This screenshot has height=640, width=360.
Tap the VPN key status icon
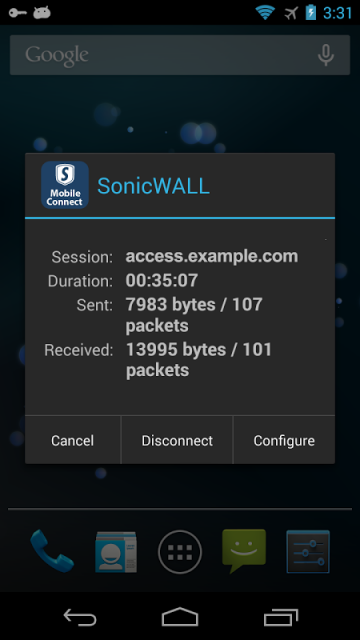point(18,13)
